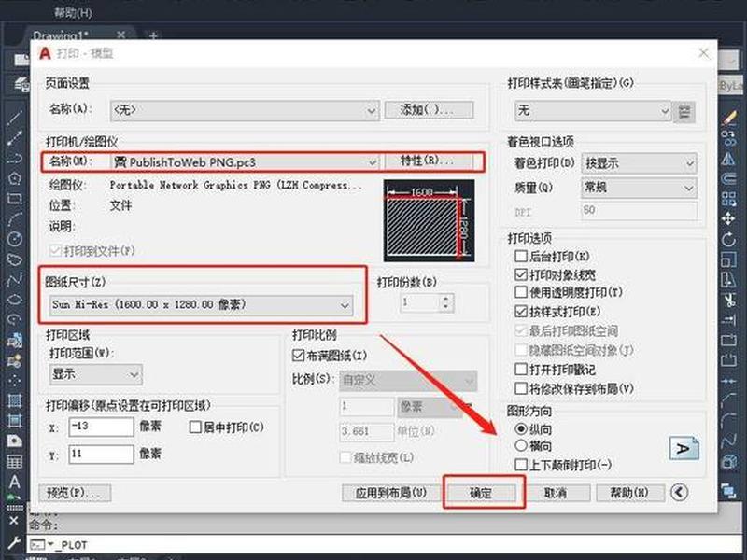Toggle 打印对象线宽 checkbox
Viewport: 747px width, 560px height.
521,274
